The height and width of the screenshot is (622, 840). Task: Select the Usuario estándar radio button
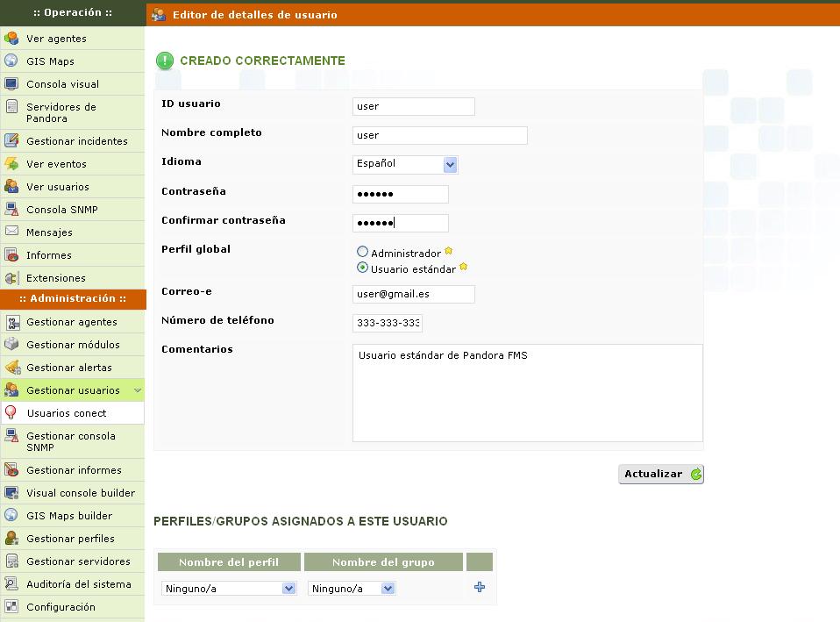pyautogui.click(x=362, y=268)
